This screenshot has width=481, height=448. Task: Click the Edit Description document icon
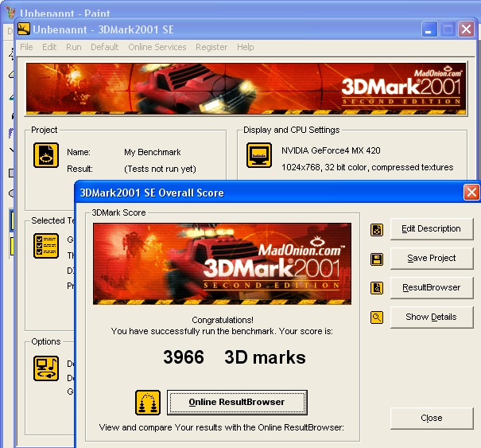point(377,230)
